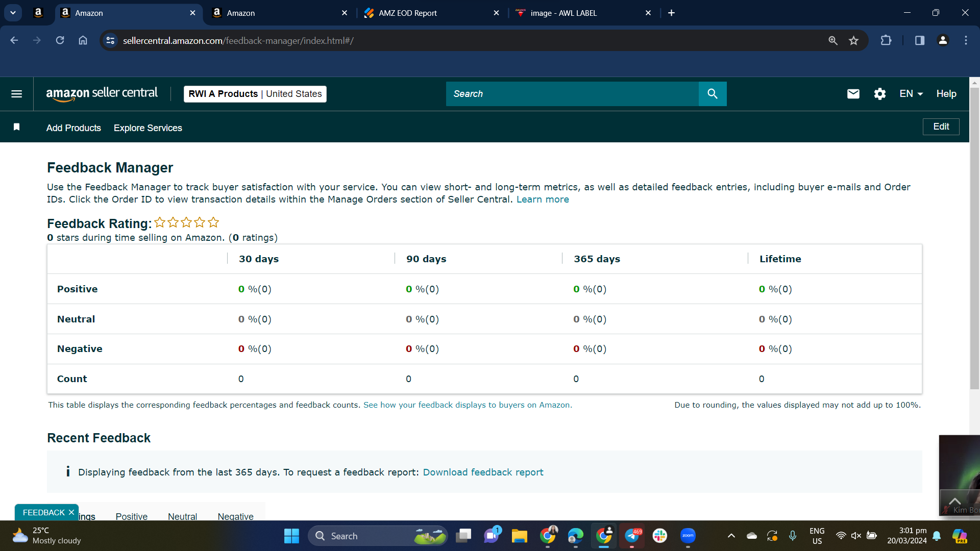Open Slack from the taskbar

659,536
